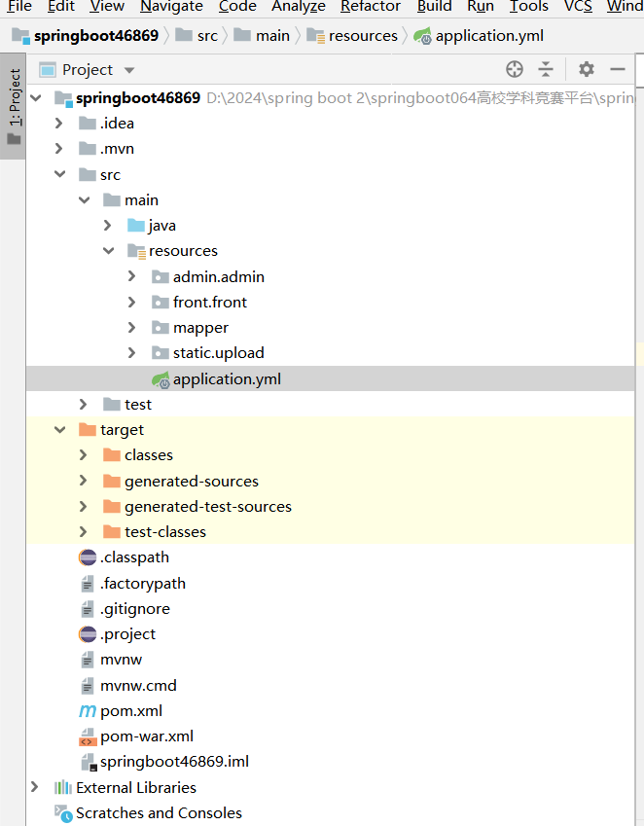Click the Collapse All icon in Project panel
This screenshot has height=826, width=644.
pos(546,69)
